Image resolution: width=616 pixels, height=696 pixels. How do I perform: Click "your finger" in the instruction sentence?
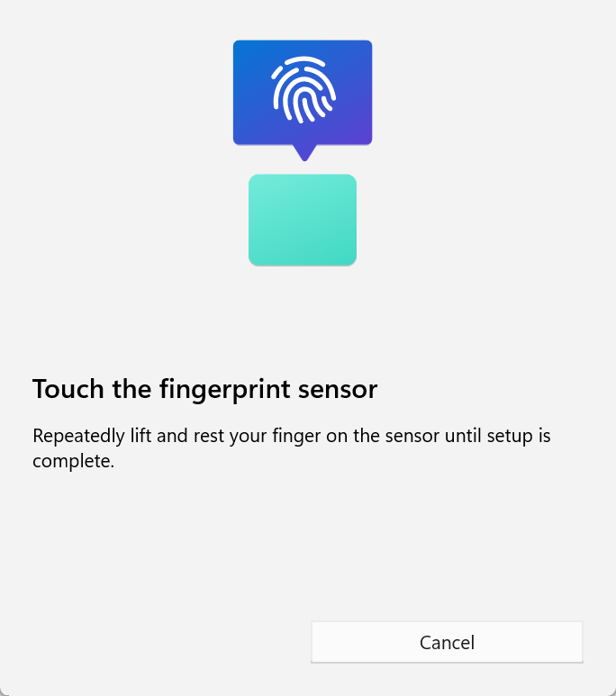coord(275,437)
